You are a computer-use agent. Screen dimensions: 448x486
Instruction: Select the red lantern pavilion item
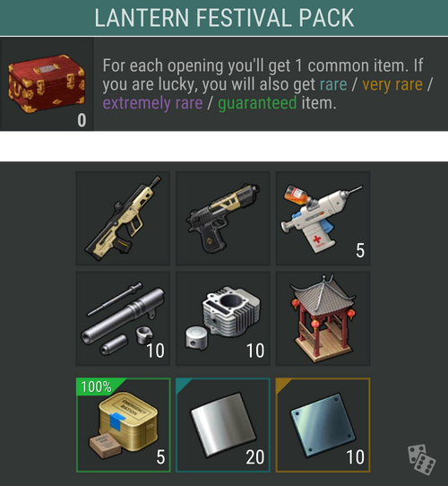(x=323, y=318)
